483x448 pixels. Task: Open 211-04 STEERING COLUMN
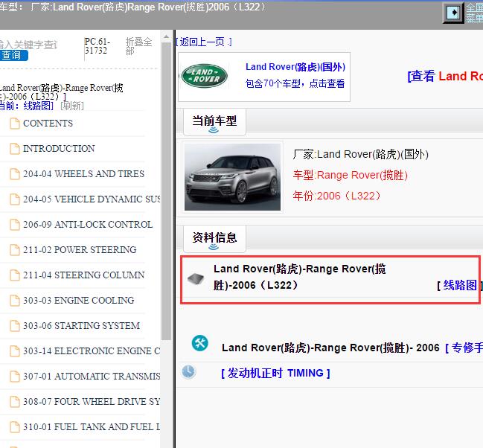[x=84, y=275]
